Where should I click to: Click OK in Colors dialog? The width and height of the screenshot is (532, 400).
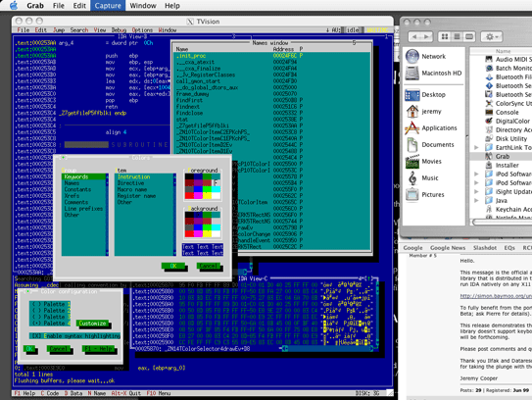173,266
